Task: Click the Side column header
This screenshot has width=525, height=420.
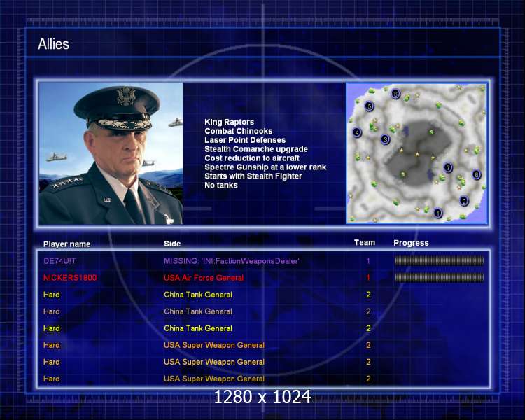Action: point(172,244)
